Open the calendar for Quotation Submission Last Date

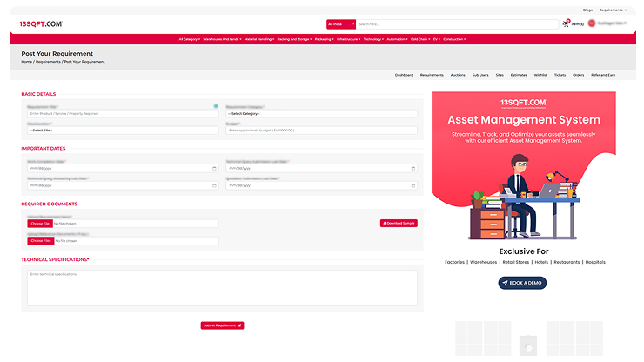[413, 185]
